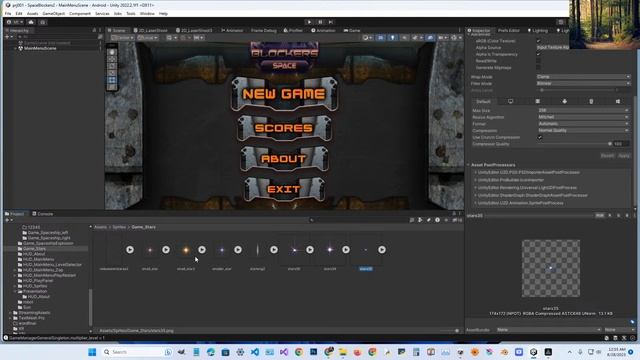Select the smaller_star sprite thumbnail

click(222, 250)
